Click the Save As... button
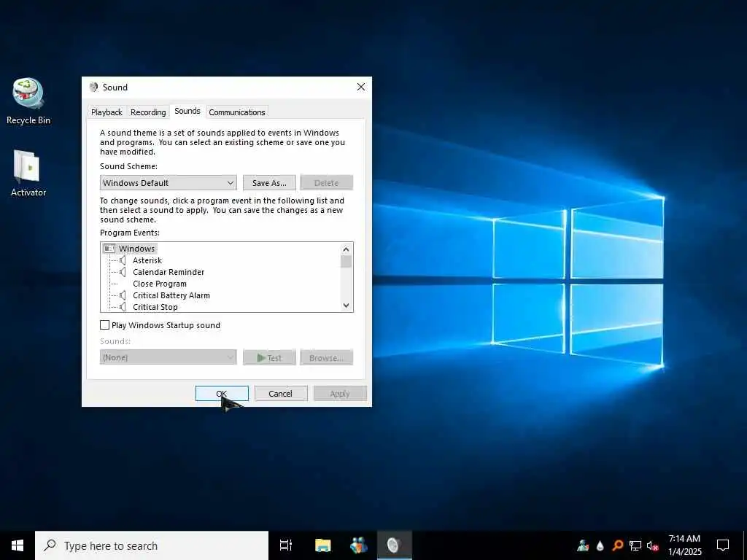The width and height of the screenshot is (747, 560). coord(269,183)
